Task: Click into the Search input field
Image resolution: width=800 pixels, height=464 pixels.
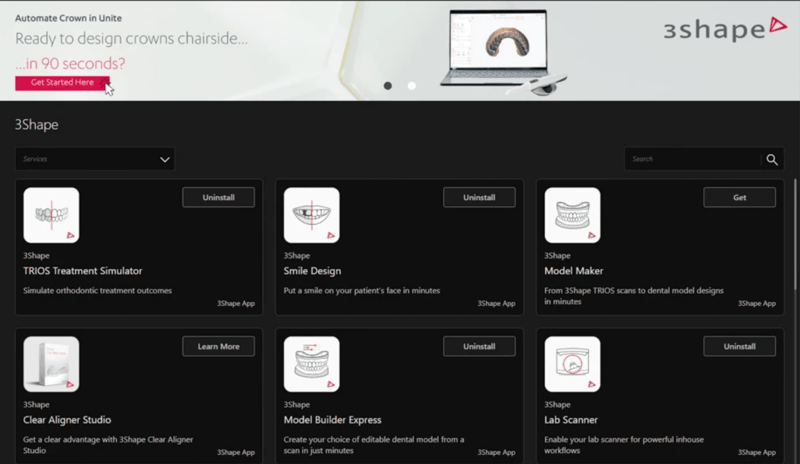Action: pyautogui.click(x=692, y=159)
